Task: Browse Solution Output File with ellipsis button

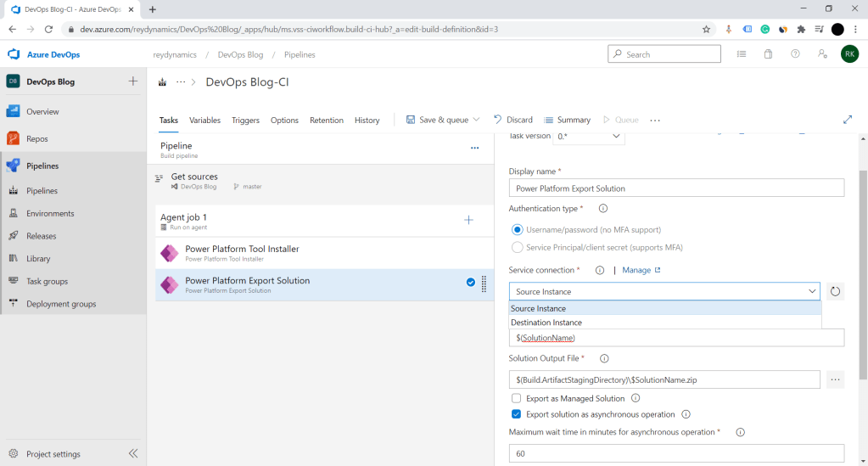Action: click(x=835, y=379)
